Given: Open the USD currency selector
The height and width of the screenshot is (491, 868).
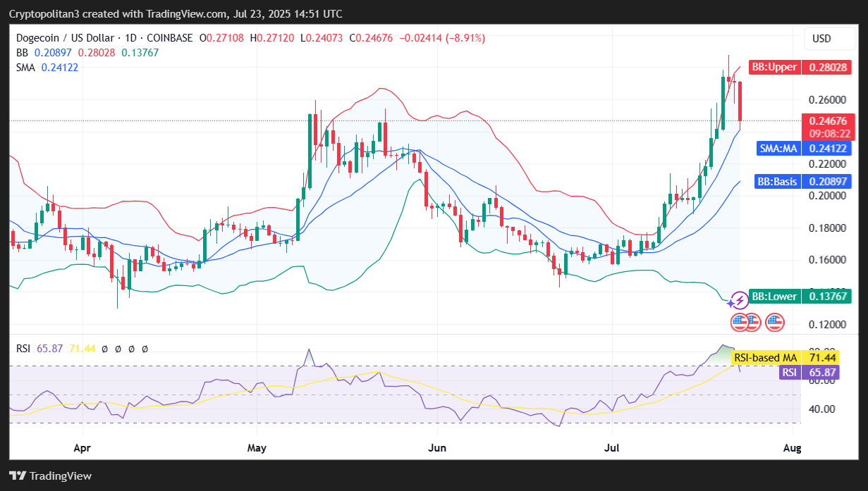Looking at the screenshot, I should coord(821,38).
